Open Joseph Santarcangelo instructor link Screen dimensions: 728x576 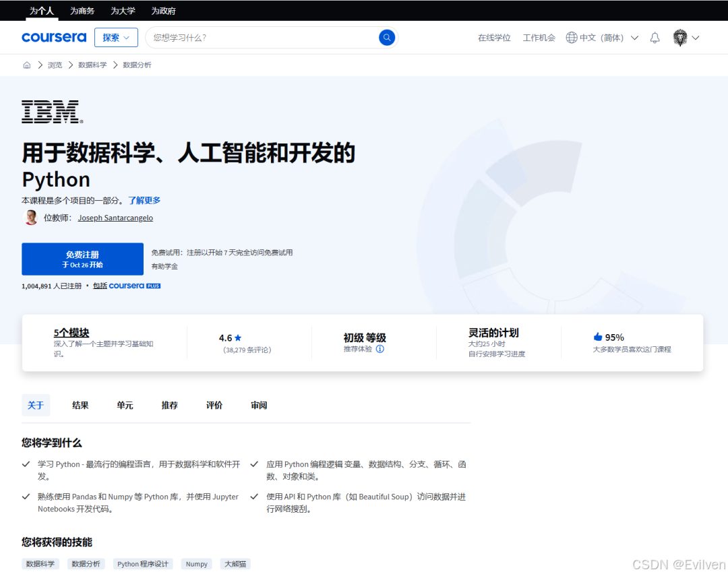[x=115, y=218]
